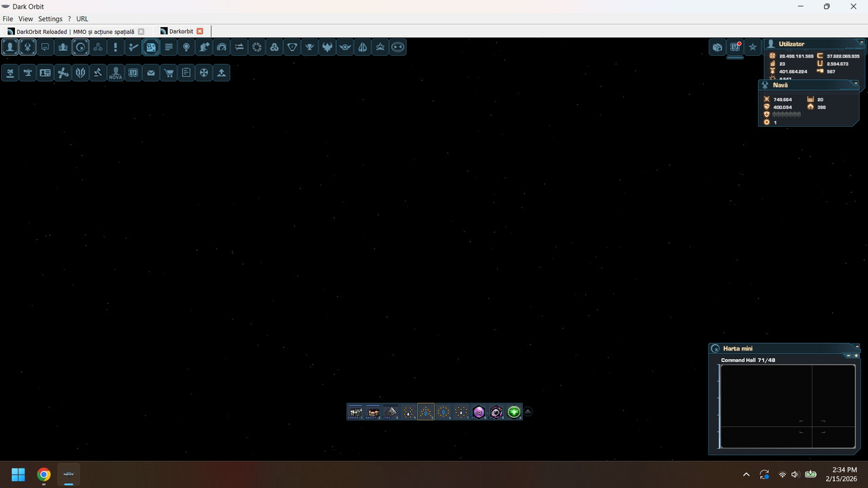
Task: Select the circular ring drone formation slot
Action: (x=443, y=411)
